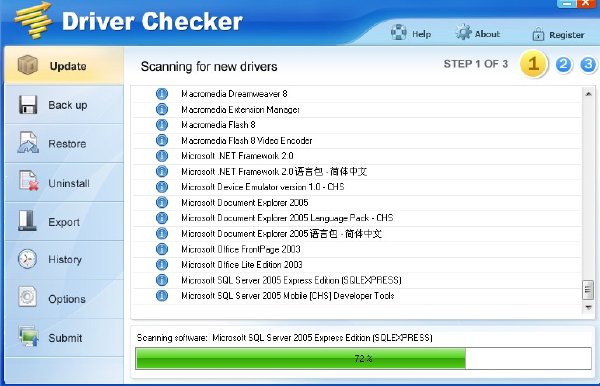Click info icon beside Macromedia Dreamweaver 8
The image size is (600, 386).
point(162,94)
